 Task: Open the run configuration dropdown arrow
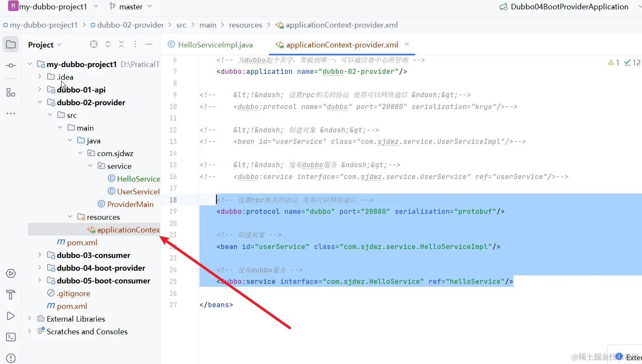pyautogui.click(x=639, y=7)
